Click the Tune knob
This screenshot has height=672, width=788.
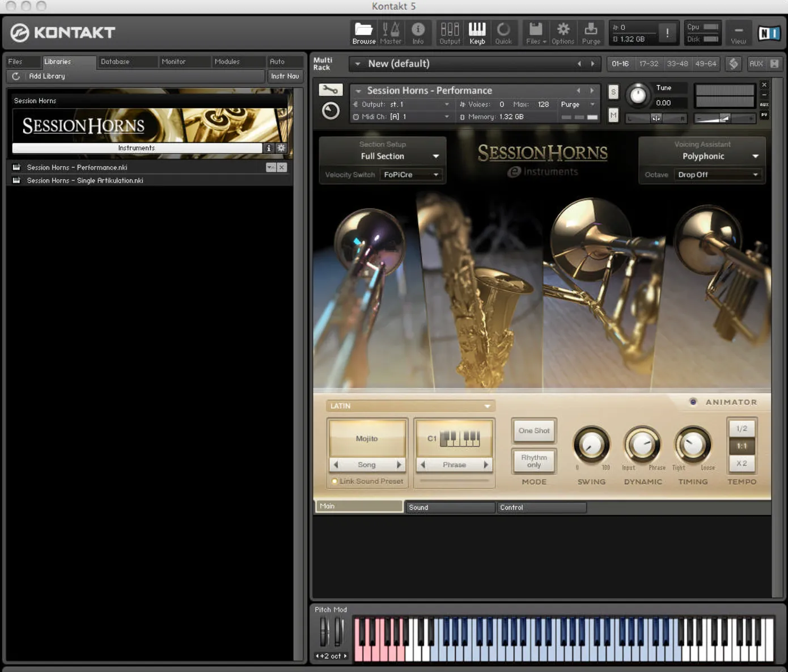(x=638, y=95)
